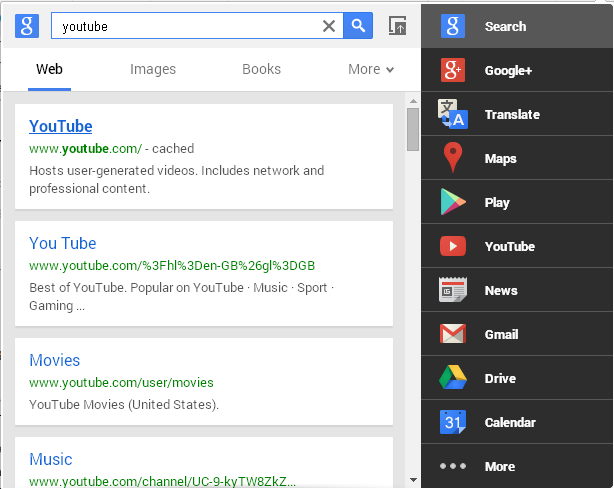Select YouTube label in sidebar
The height and width of the screenshot is (489, 614).
click(x=510, y=246)
